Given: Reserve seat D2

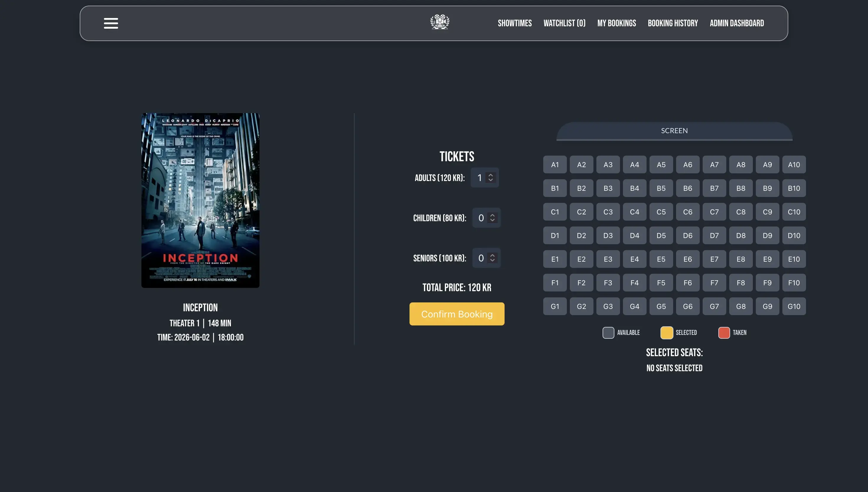Looking at the screenshot, I should (581, 236).
